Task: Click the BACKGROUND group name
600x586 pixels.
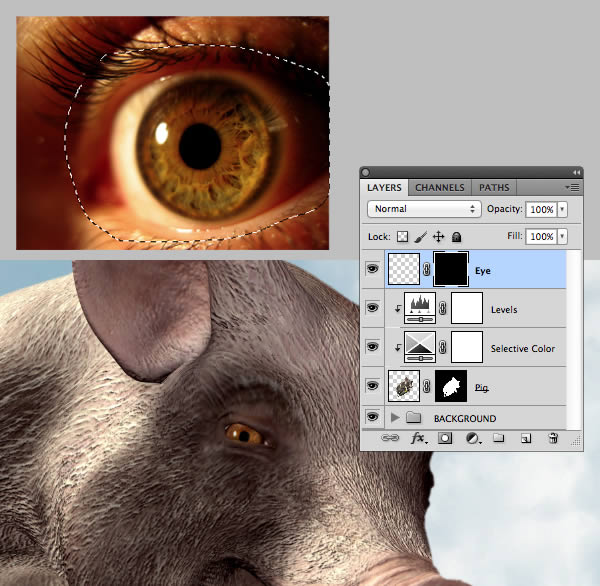Action: [x=465, y=419]
